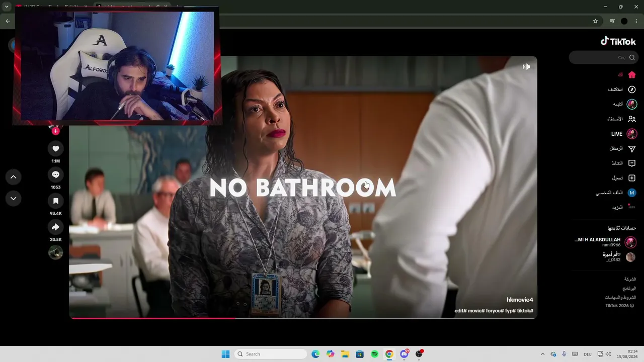Open Spotify from the taskbar
Screen dimensions: 644x362
pyautogui.click(x=374, y=354)
